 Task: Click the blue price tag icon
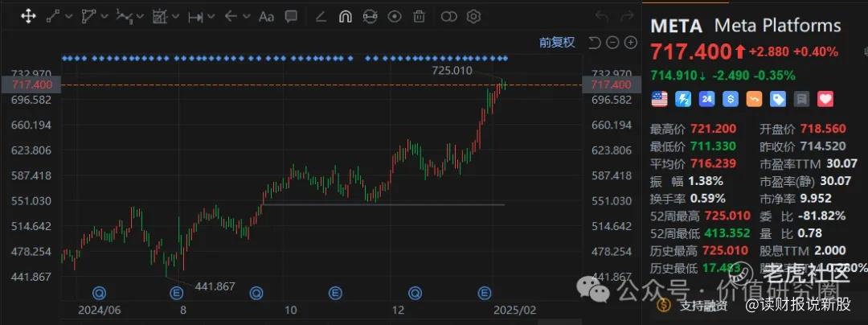[x=778, y=99]
